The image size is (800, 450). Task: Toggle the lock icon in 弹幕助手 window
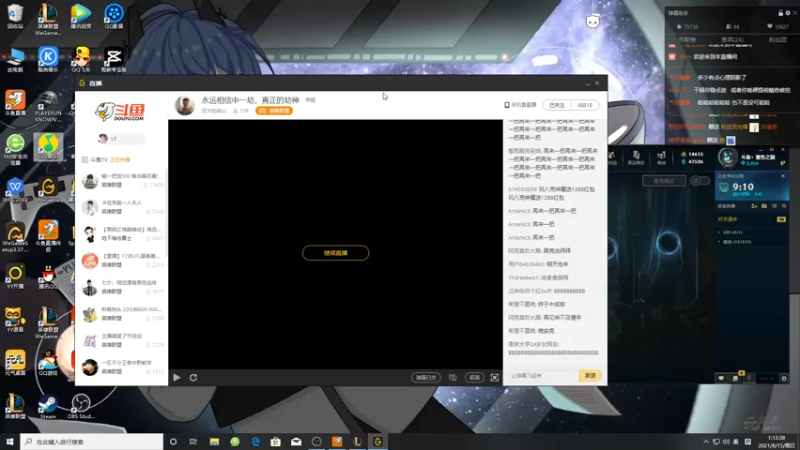point(780,13)
